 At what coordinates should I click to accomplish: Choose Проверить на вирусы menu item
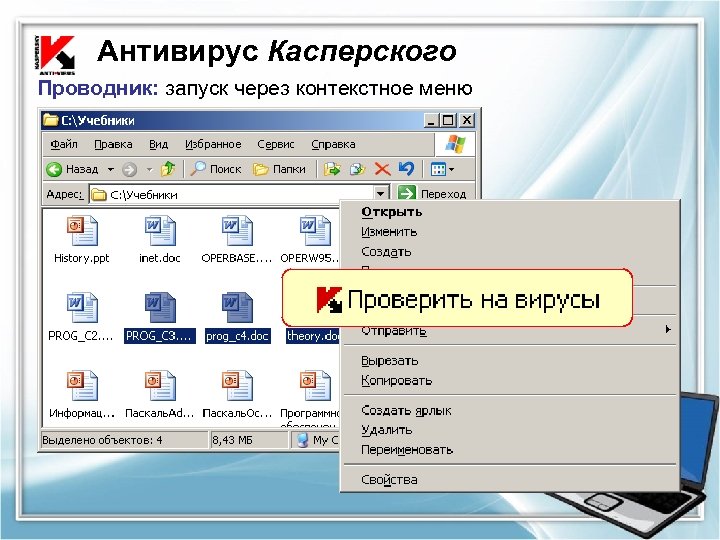457,299
